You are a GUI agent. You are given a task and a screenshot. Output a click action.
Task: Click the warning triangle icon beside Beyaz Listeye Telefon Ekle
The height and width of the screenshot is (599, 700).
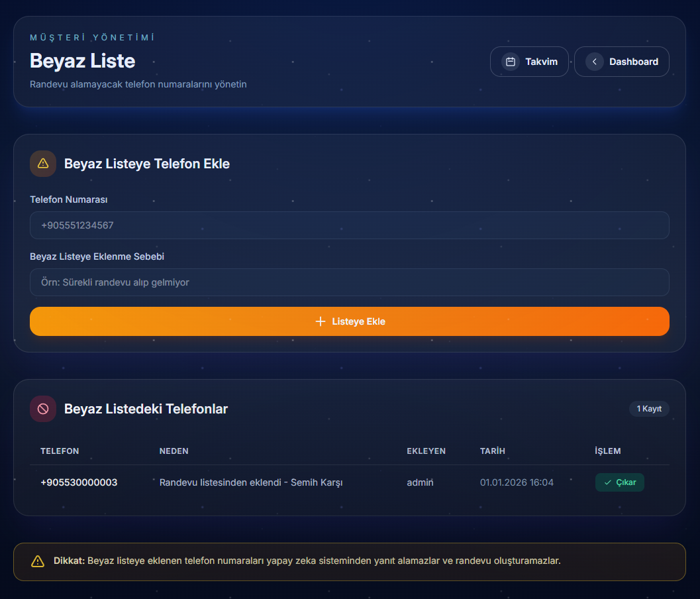tap(43, 164)
